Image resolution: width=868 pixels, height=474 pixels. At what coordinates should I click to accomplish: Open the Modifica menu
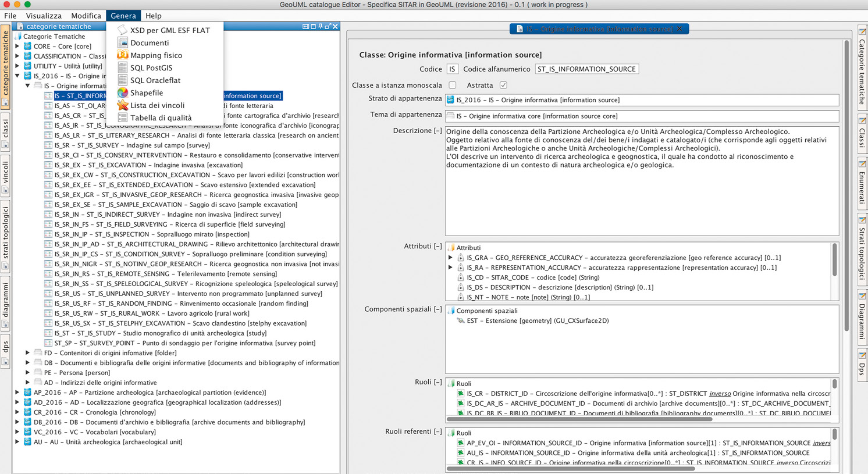86,16
